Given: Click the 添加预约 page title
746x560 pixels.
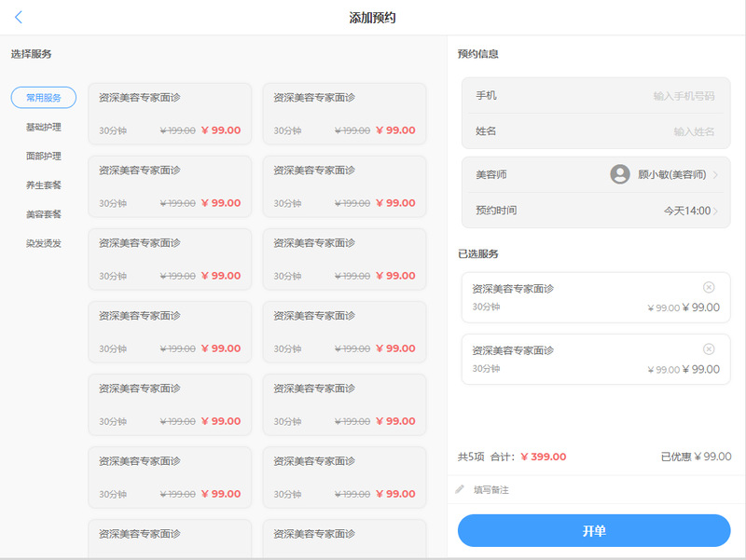Looking at the screenshot, I should pos(372,18).
